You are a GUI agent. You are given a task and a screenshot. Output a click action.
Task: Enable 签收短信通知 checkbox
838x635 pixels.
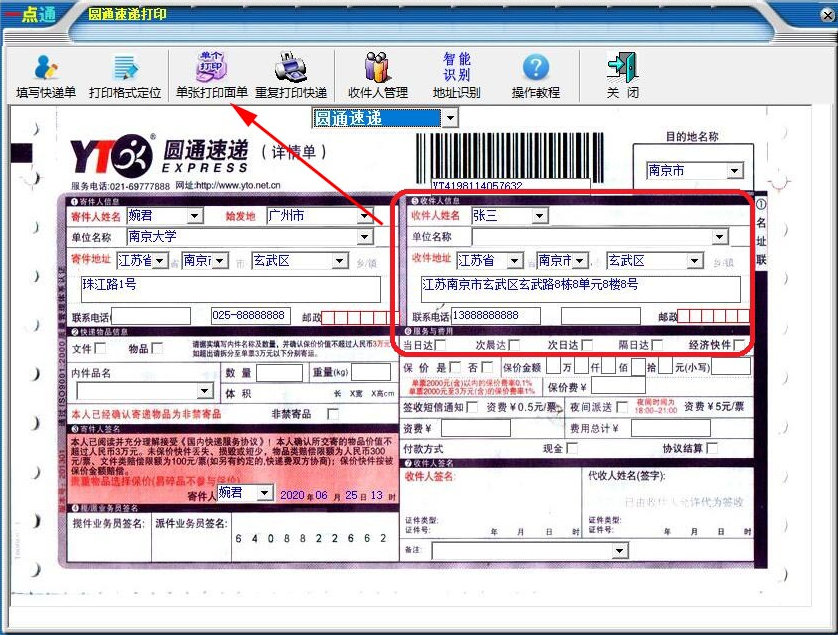click(x=472, y=407)
